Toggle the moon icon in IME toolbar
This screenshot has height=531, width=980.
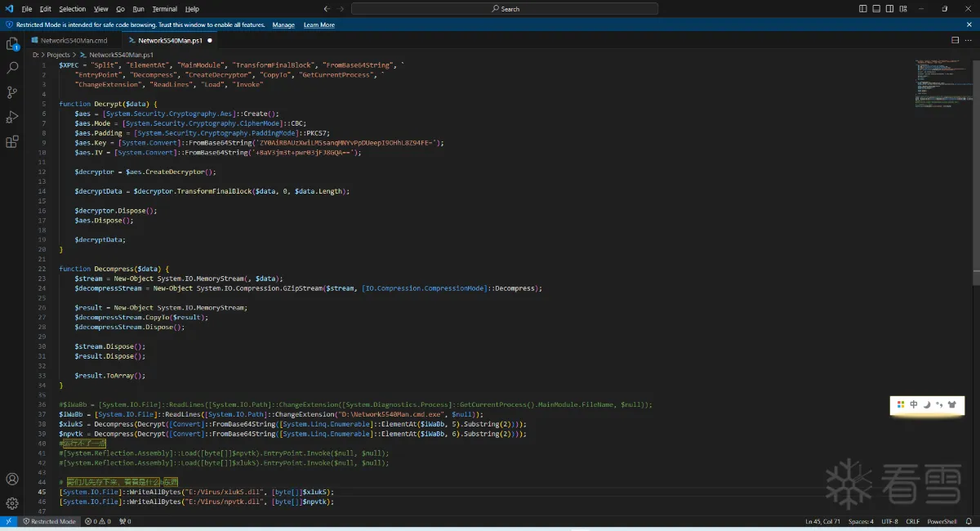927,404
